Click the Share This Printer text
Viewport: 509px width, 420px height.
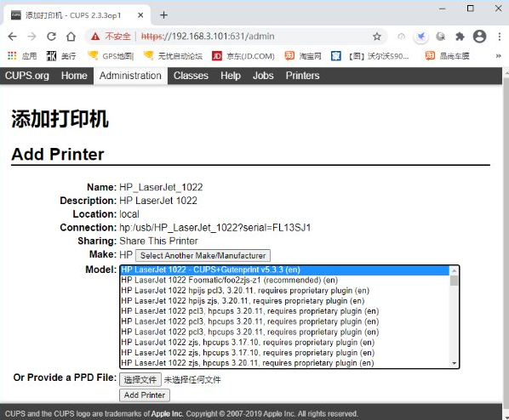coord(158,241)
